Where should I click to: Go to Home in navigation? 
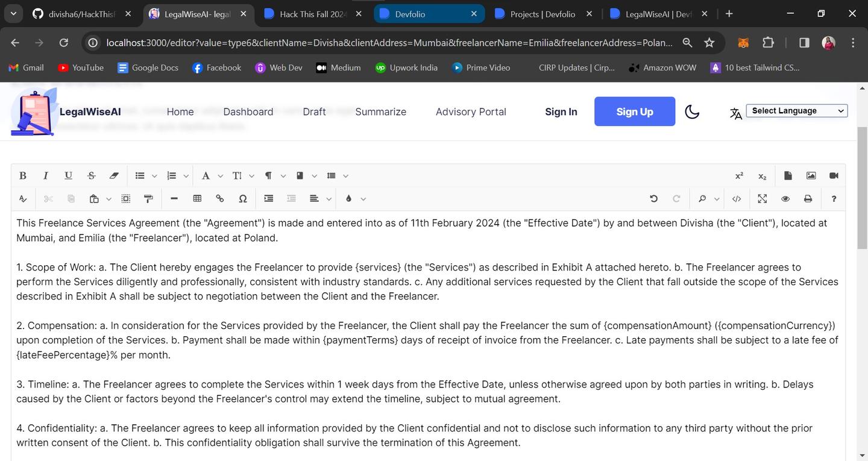[x=180, y=111]
